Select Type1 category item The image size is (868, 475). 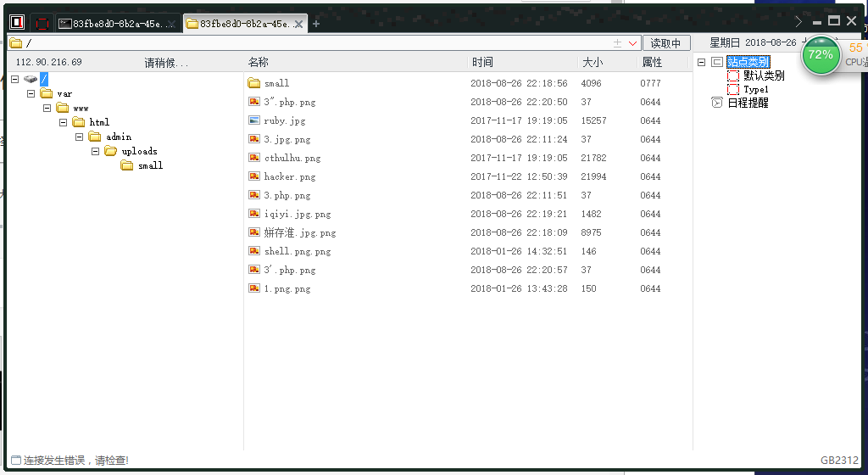(x=756, y=89)
